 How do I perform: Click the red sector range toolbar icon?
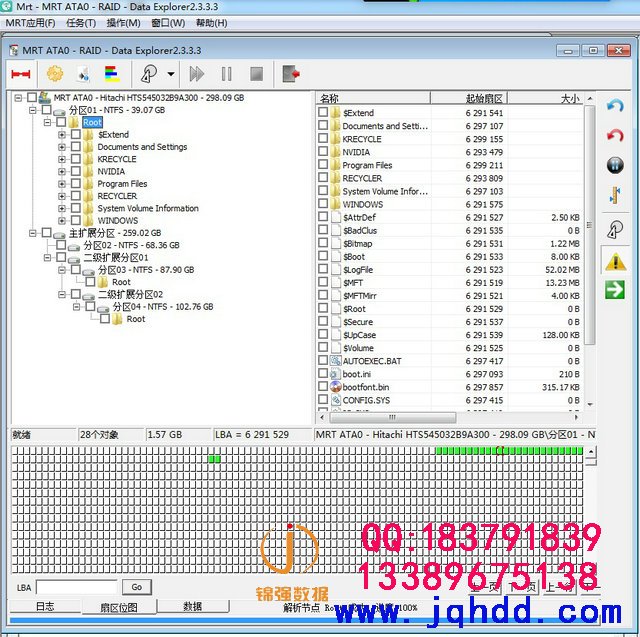tap(21, 74)
